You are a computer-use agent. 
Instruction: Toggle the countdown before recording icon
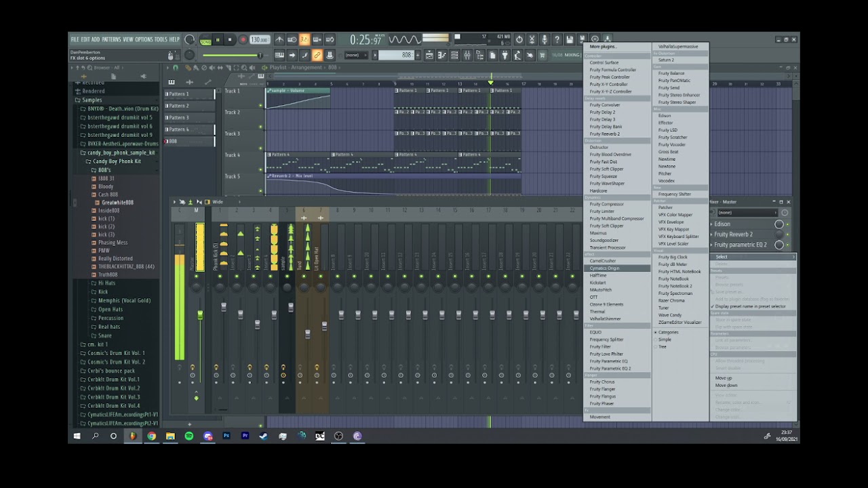(304, 40)
